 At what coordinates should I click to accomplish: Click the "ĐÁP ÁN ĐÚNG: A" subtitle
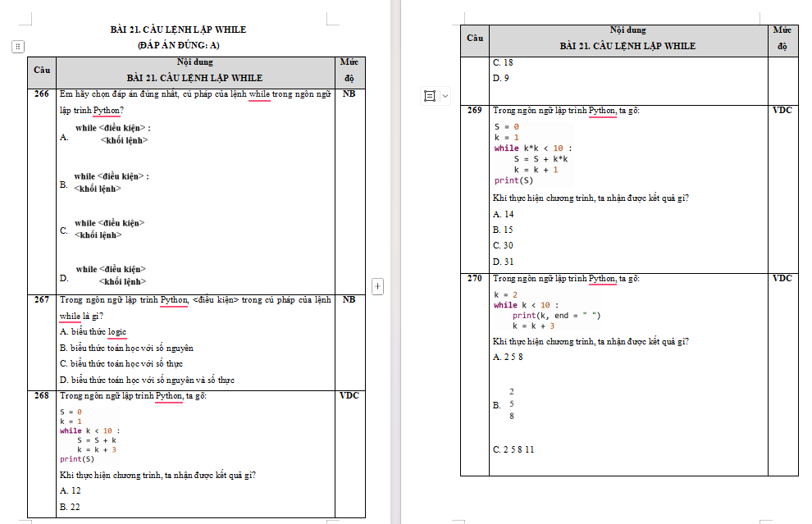[178, 46]
